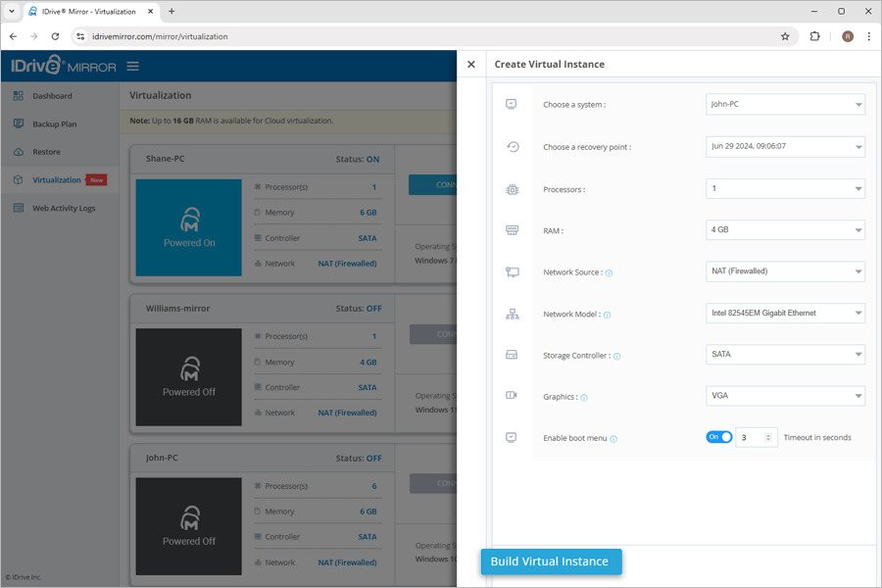Click the info icon next to Enable boot menu
The height and width of the screenshot is (588, 882).
[x=613, y=439]
